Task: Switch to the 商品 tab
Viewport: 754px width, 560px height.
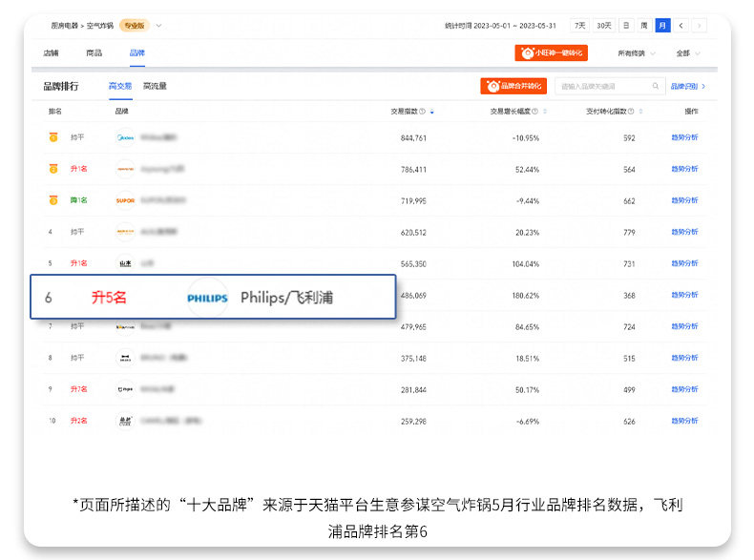Action: pos(94,52)
